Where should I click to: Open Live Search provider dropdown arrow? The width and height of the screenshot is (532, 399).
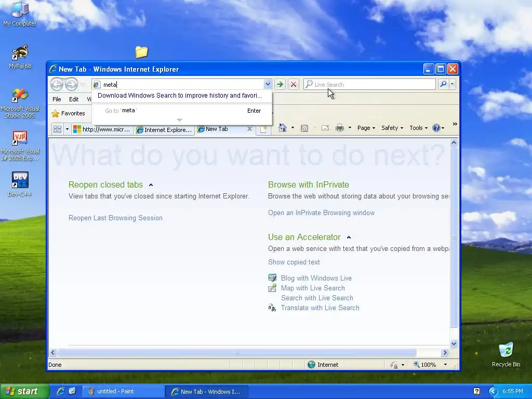click(x=453, y=84)
